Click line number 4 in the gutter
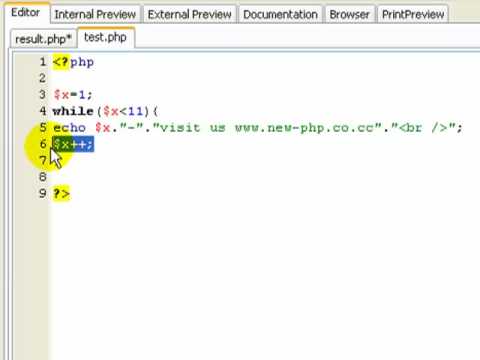Screen dimensions: 480x360 tap(43, 111)
